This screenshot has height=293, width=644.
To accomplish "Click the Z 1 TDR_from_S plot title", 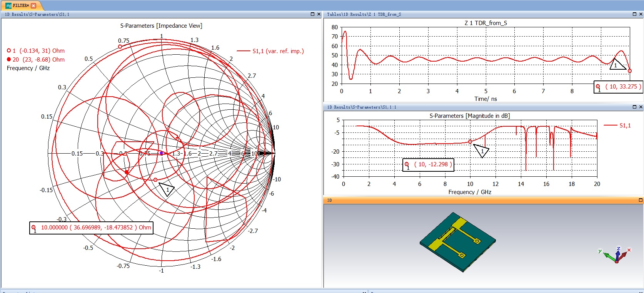I will coord(486,23).
